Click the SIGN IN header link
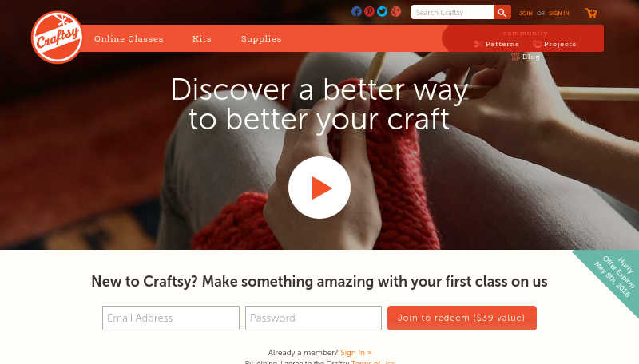The width and height of the screenshot is (639, 364). (558, 13)
